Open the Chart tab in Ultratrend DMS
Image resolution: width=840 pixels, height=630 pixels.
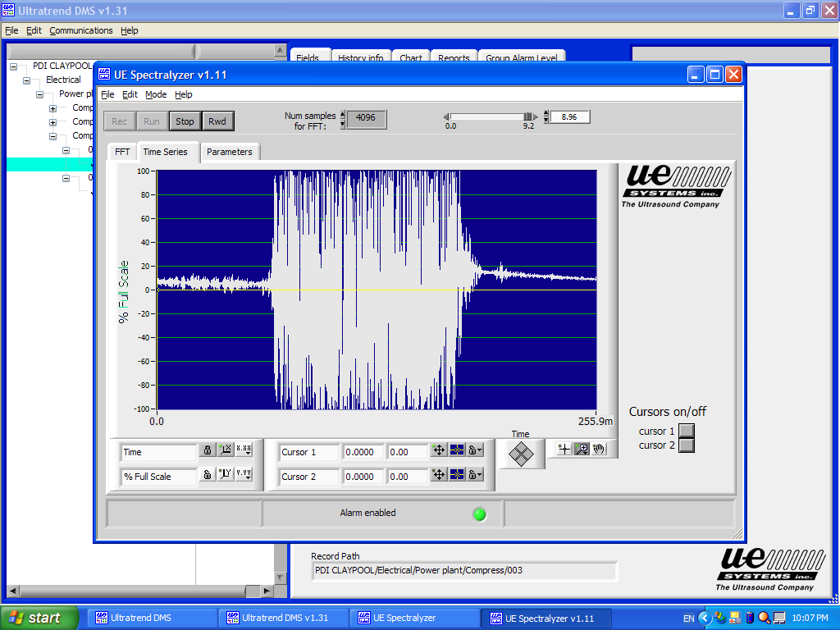pos(411,57)
